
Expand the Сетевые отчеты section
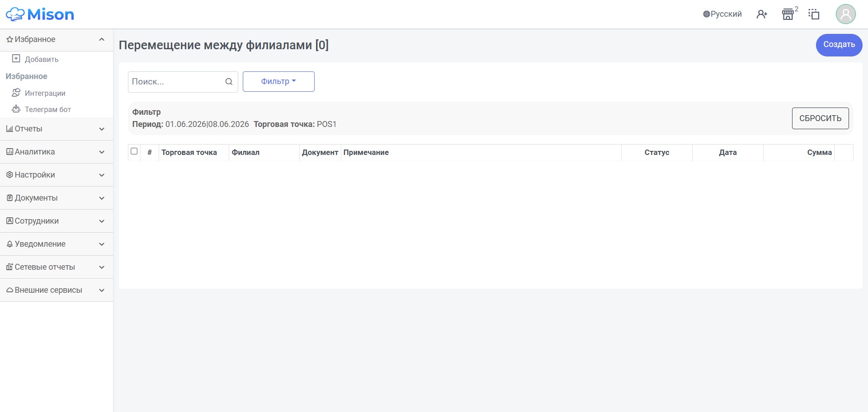point(57,267)
